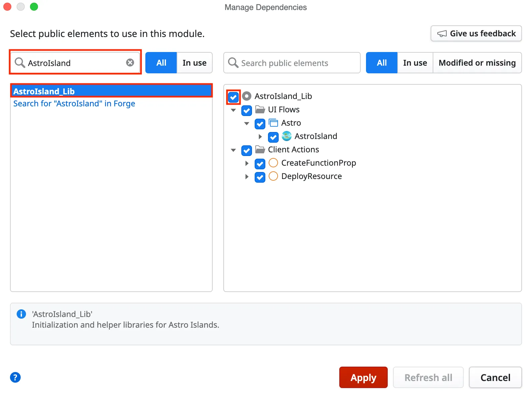Screen dimensions: 532x398
Task: Click the help question mark icon
Action: [15, 377]
